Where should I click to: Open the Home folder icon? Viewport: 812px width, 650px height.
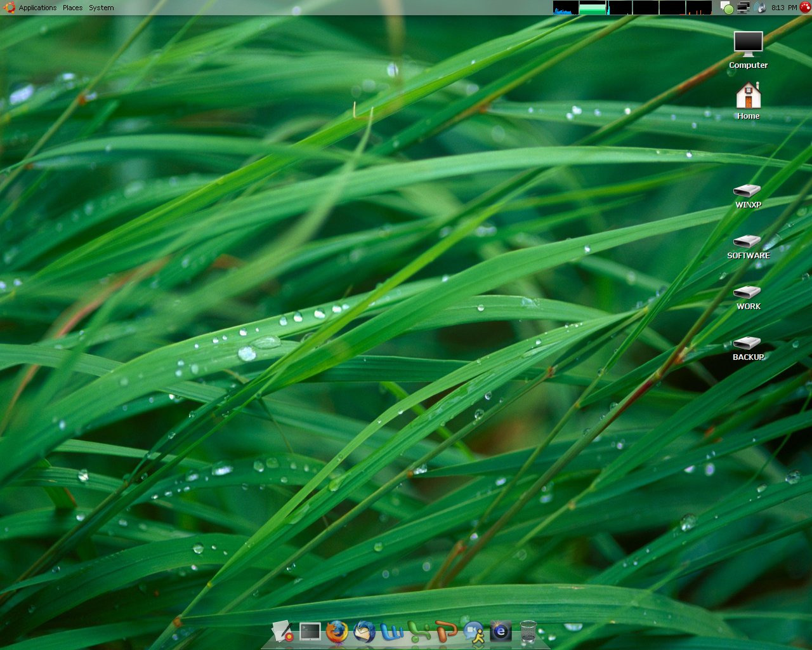coord(748,101)
